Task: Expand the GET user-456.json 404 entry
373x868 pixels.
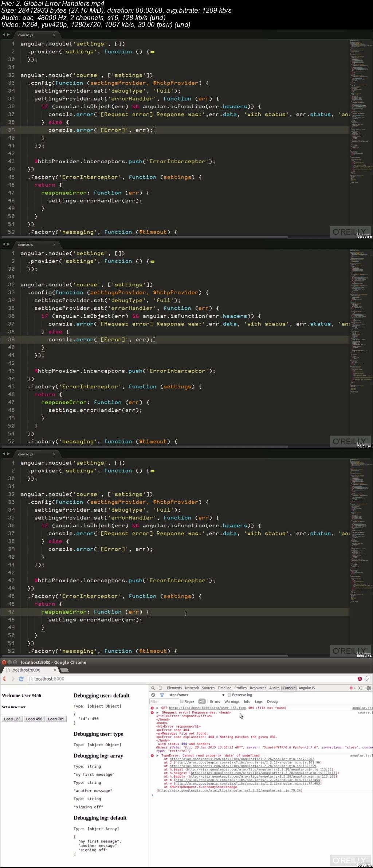Action: tap(157, 708)
